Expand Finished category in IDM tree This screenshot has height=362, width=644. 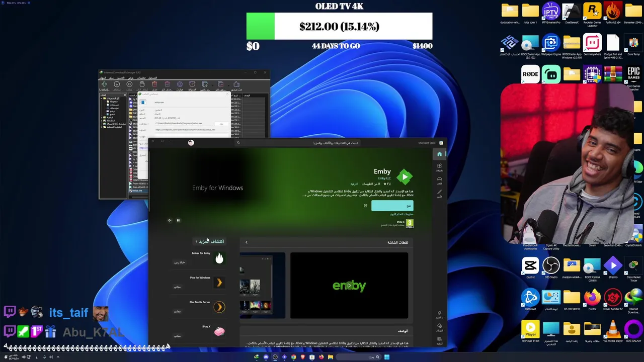[x=101, y=121]
